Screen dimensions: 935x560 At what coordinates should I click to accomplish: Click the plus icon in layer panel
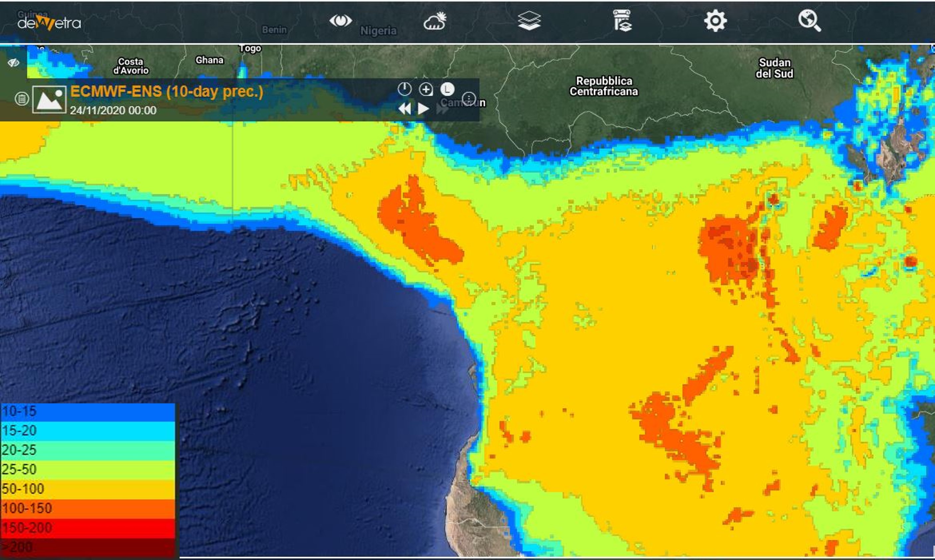coord(426,89)
